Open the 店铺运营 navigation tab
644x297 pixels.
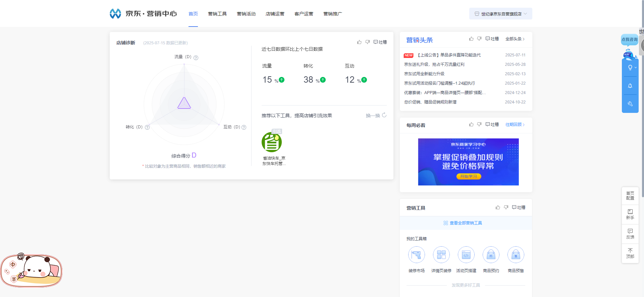tap(275, 14)
